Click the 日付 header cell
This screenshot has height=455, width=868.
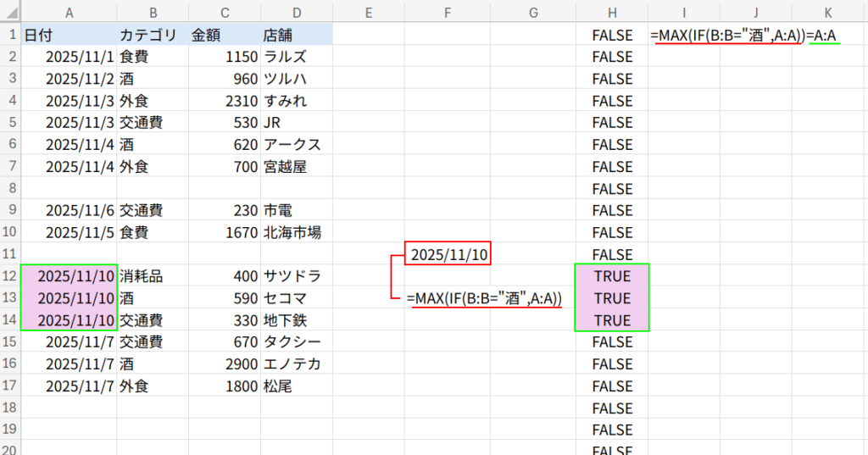pos(68,36)
